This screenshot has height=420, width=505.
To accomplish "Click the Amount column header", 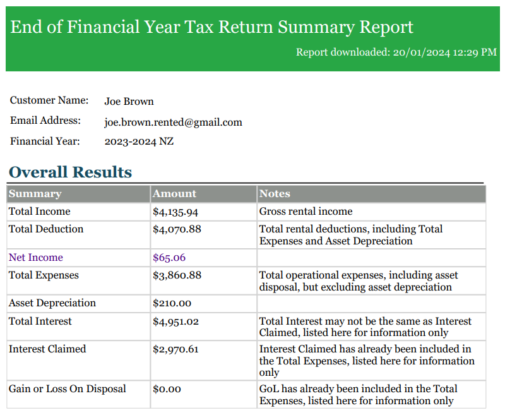I will tap(174, 194).
